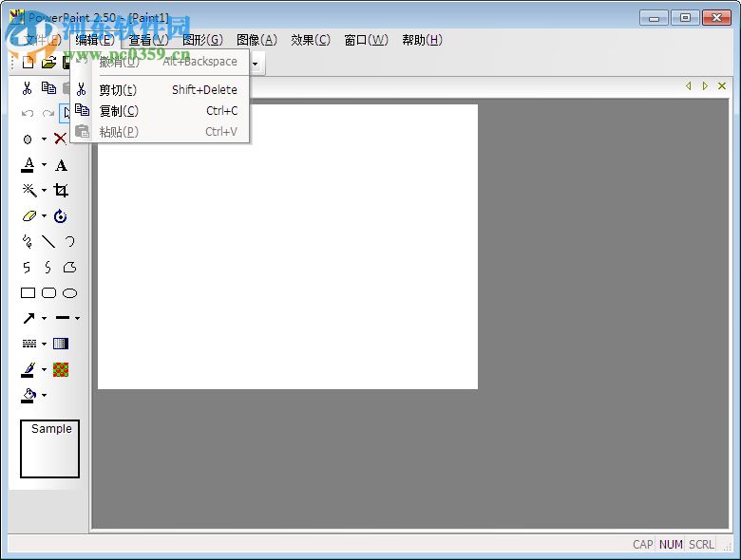
Task: Click the Undo arrow in the left toolbar
Action: 28,113
